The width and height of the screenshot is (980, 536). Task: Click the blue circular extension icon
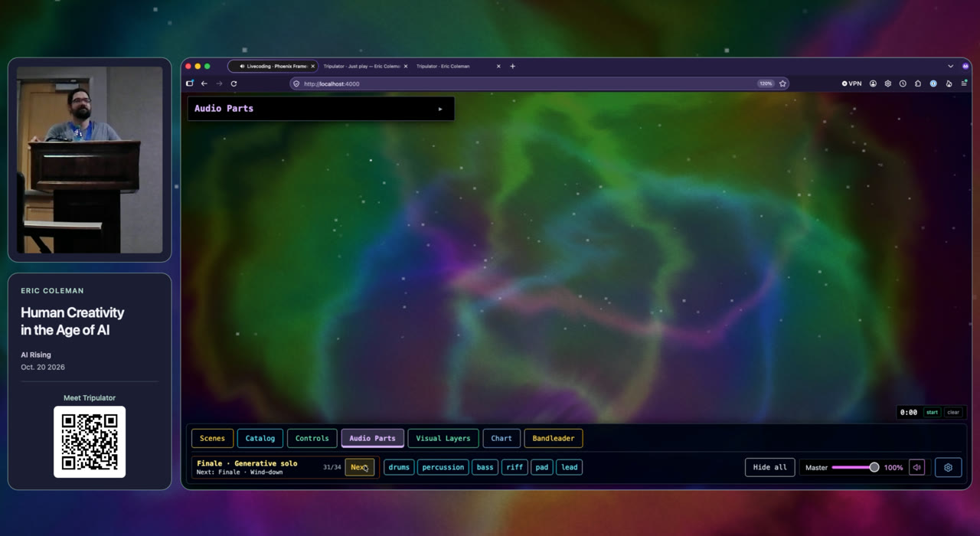(x=933, y=83)
